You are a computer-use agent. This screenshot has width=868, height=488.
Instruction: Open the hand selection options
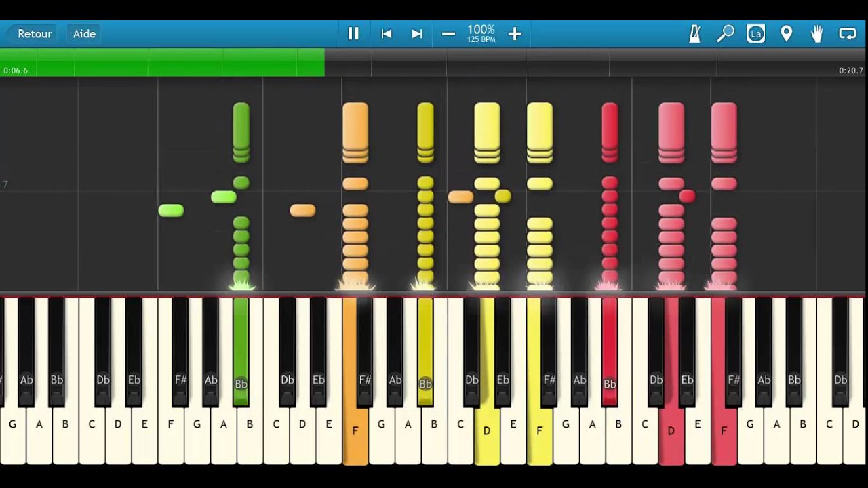click(x=817, y=33)
